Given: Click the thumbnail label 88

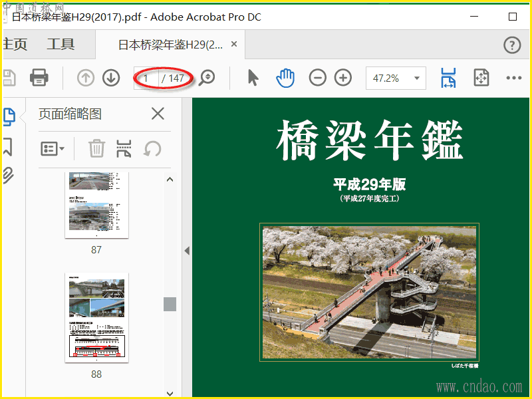Looking at the screenshot, I should click(96, 374).
